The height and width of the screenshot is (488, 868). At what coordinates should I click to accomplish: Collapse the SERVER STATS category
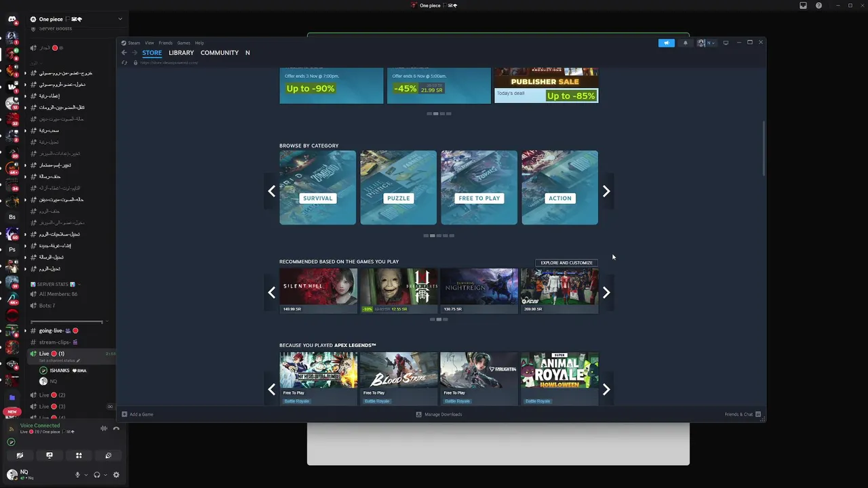54,285
